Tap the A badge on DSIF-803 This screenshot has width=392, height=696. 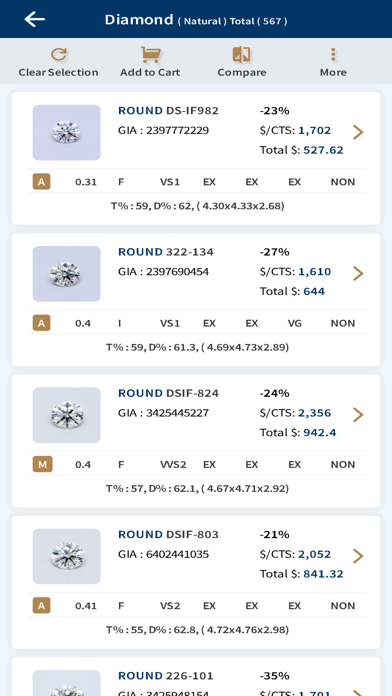point(41,605)
